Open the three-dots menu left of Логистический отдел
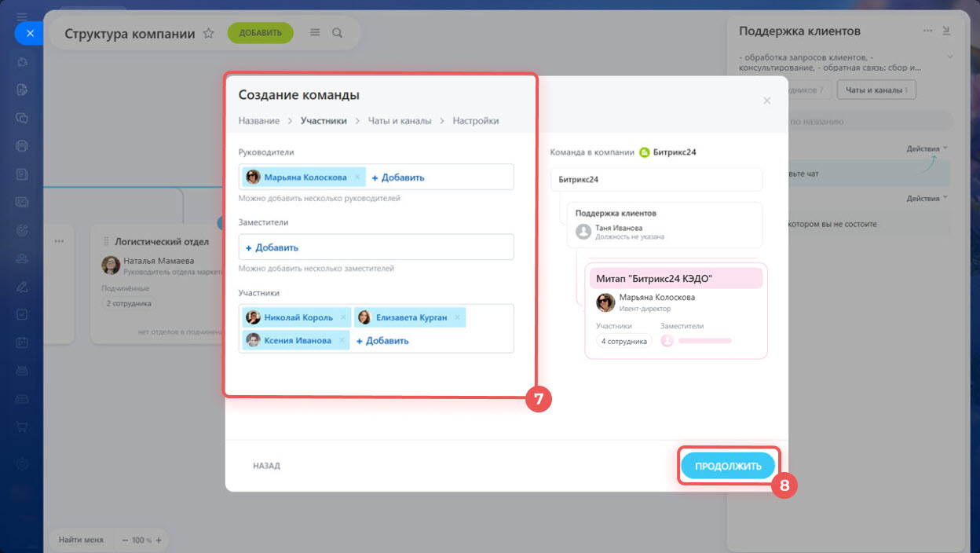The image size is (980, 553). (x=60, y=241)
